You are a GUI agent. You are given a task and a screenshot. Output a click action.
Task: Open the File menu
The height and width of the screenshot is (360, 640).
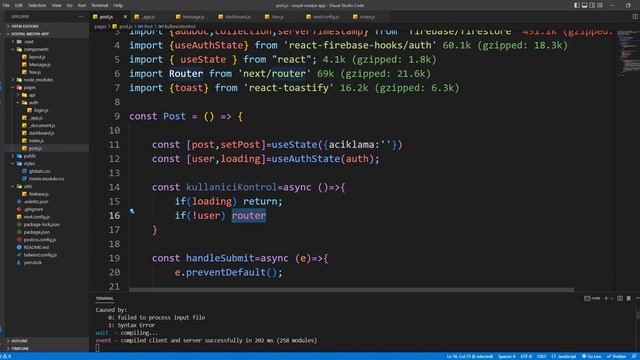[6, 5]
